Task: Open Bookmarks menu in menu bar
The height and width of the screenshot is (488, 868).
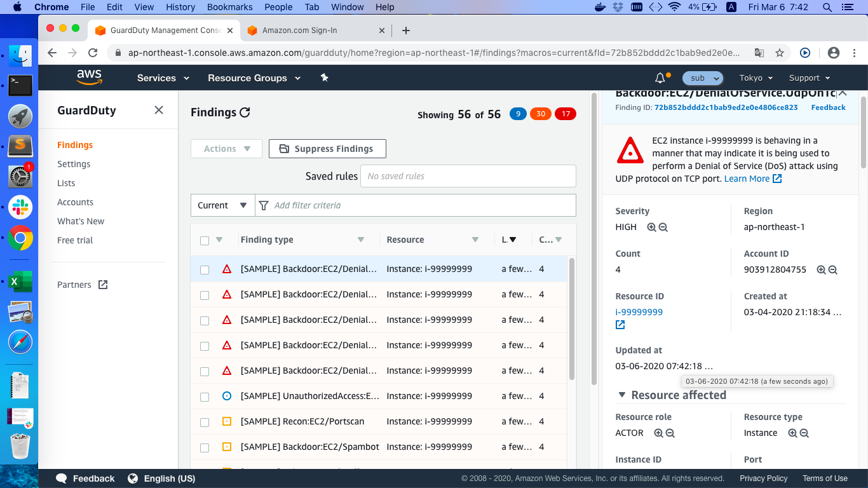Action: [229, 7]
